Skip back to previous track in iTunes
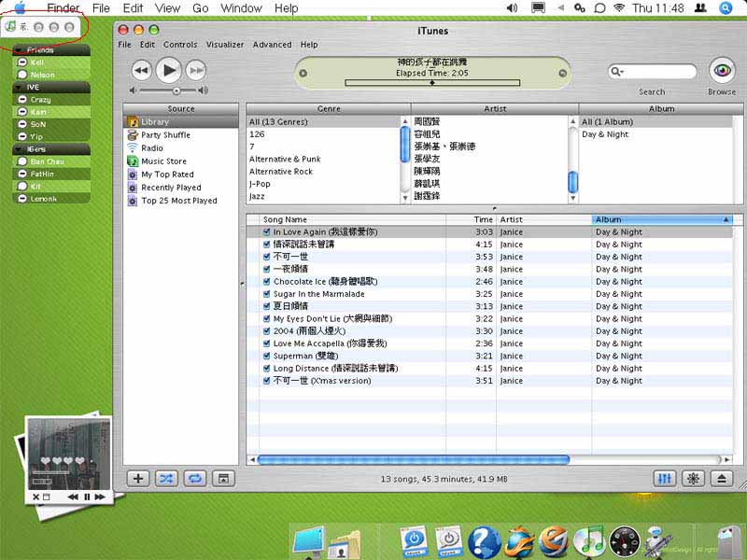747x560 pixels. tap(142, 71)
